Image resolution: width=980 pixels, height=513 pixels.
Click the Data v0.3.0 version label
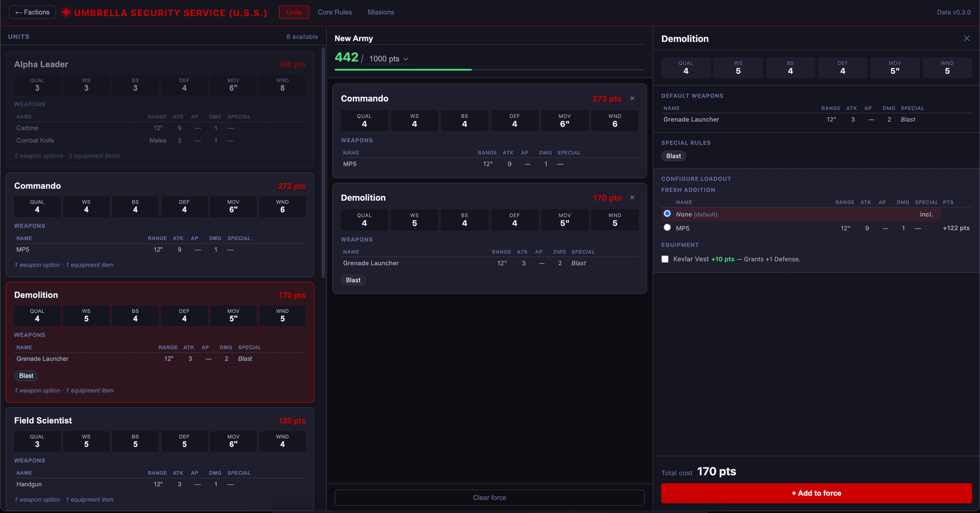(x=954, y=12)
